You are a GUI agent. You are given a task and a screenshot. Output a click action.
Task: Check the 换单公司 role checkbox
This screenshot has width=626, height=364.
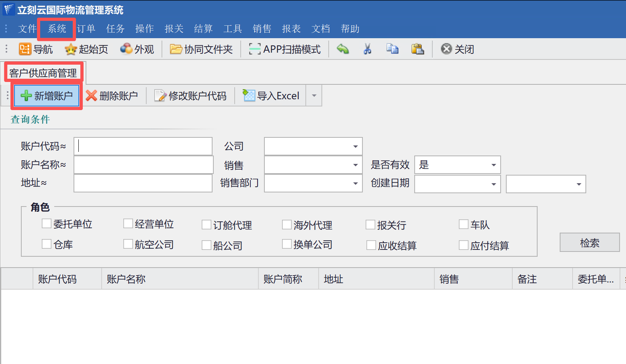(x=287, y=244)
